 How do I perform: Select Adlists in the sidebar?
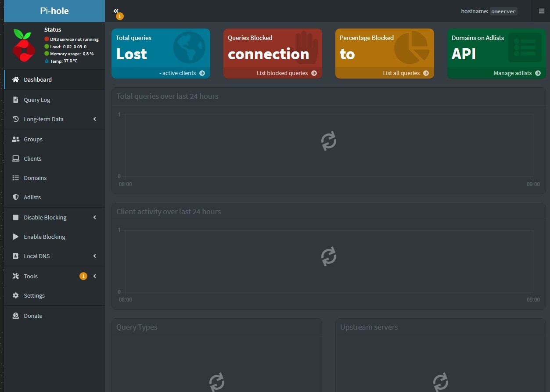54,197
